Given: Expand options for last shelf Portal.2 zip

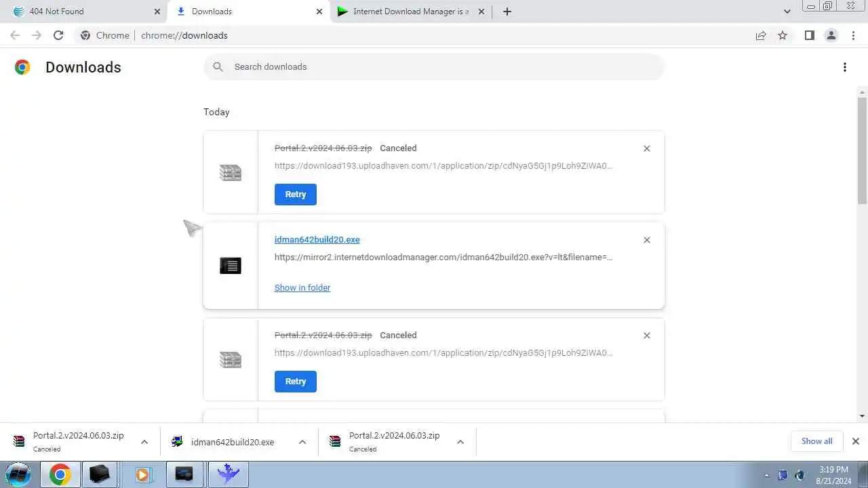Looking at the screenshot, I should [460, 442].
